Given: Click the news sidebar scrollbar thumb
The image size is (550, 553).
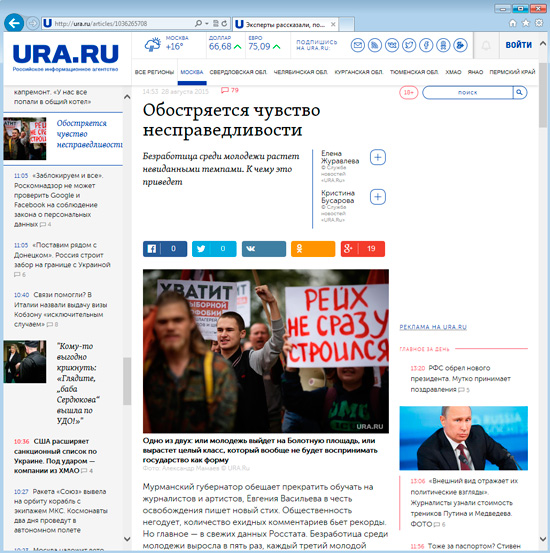Looking at the screenshot, I should [127, 381].
